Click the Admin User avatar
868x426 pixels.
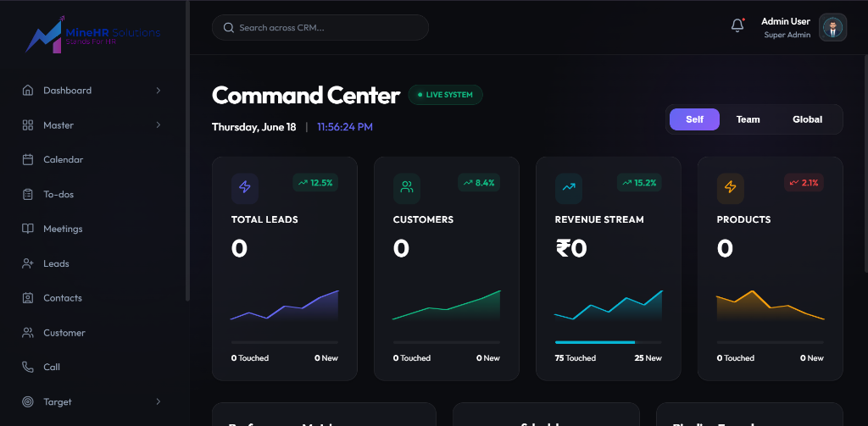832,27
